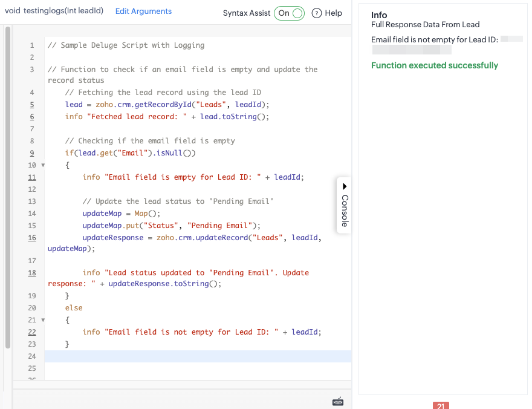
Task: Click 'Full Response Data From Lead' text
Action: [425, 25]
